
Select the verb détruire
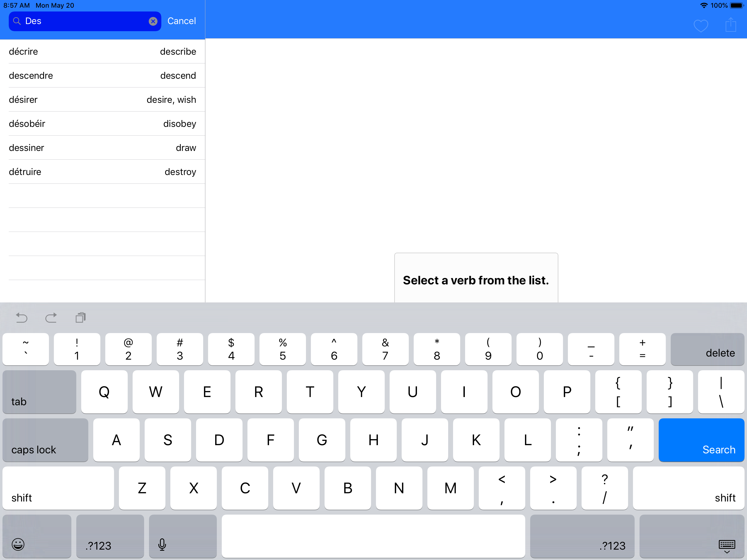pyautogui.click(x=102, y=171)
